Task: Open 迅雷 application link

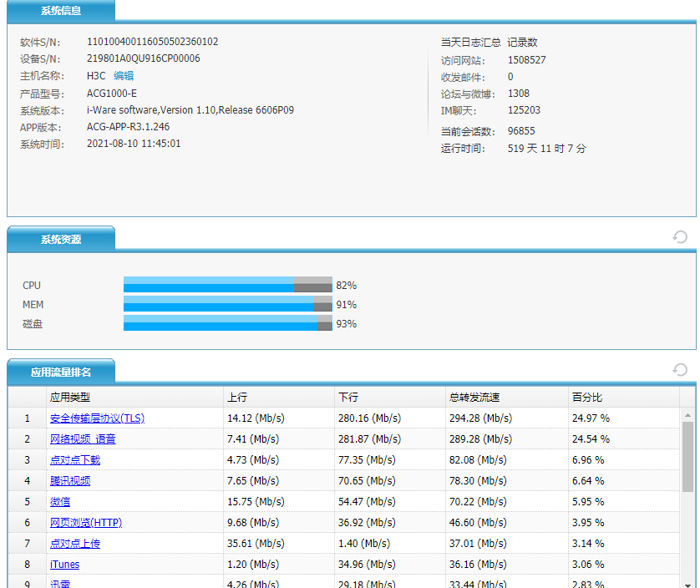Action: (x=60, y=584)
